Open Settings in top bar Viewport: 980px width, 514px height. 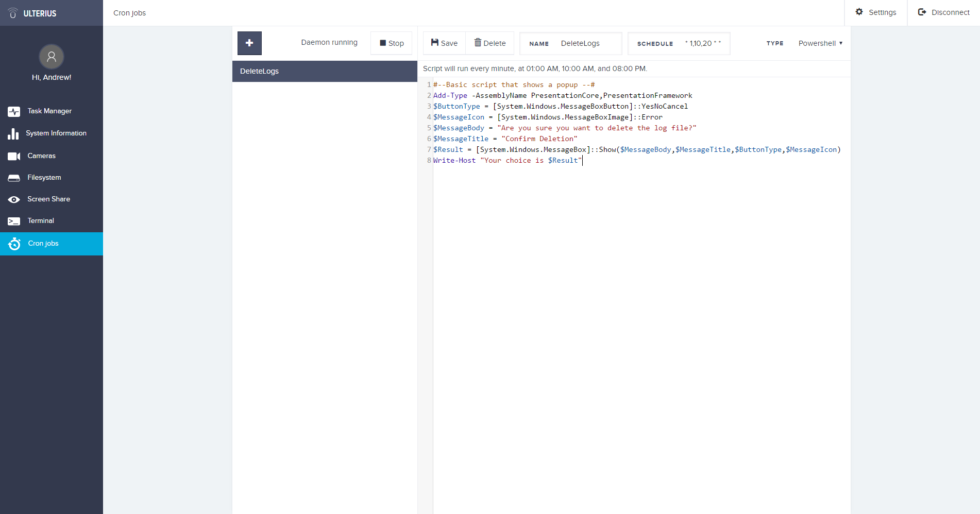tap(876, 12)
